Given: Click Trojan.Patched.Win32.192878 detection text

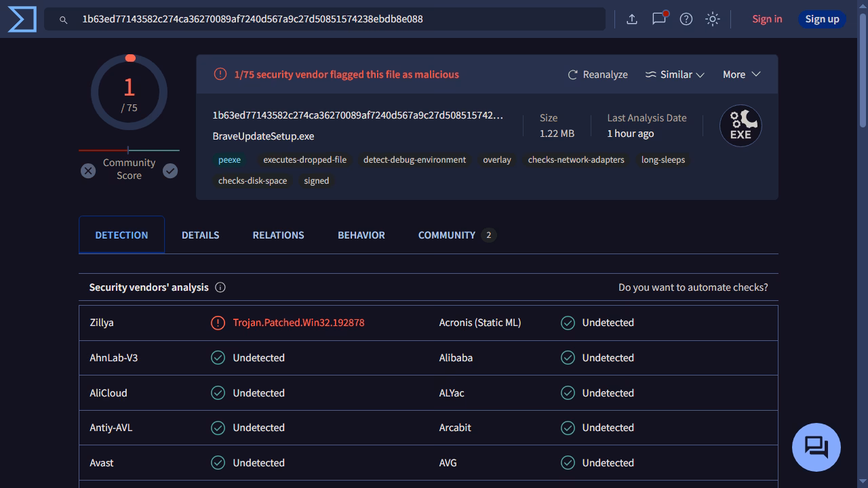Looking at the screenshot, I should [298, 323].
